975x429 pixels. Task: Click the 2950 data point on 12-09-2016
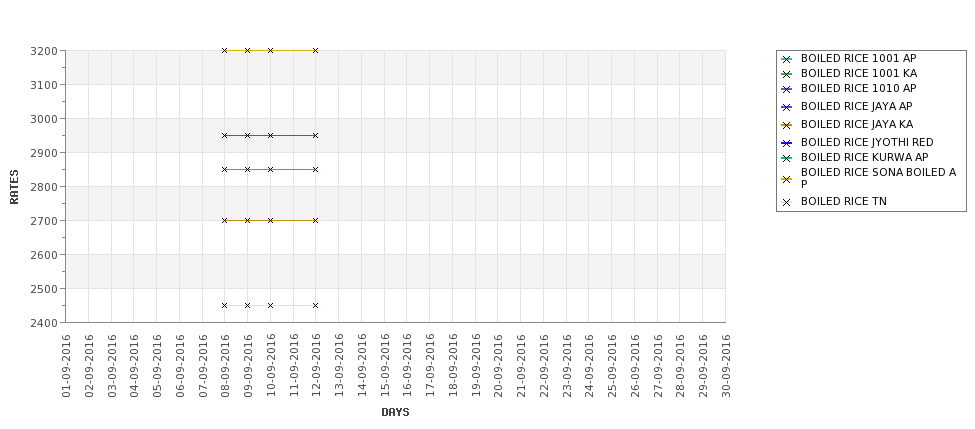315,136
